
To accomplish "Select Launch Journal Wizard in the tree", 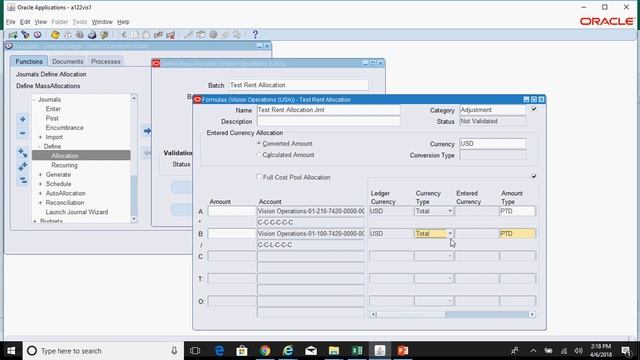I will click(77, 212).
